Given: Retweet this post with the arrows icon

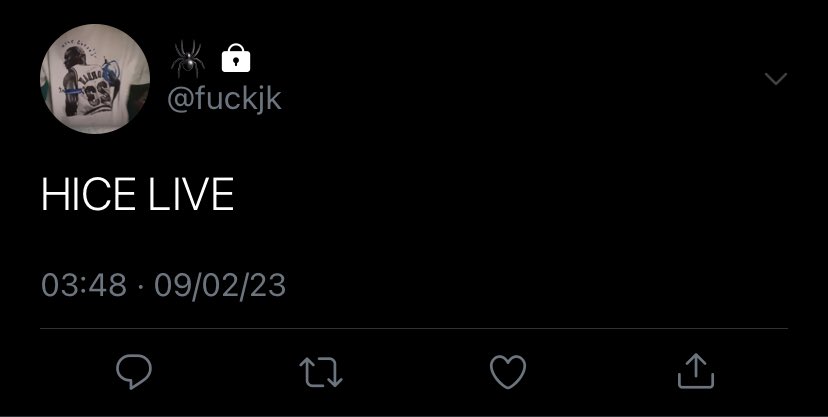Looking at the screenshot, I should pyautogui.click(x=321, y=372).
